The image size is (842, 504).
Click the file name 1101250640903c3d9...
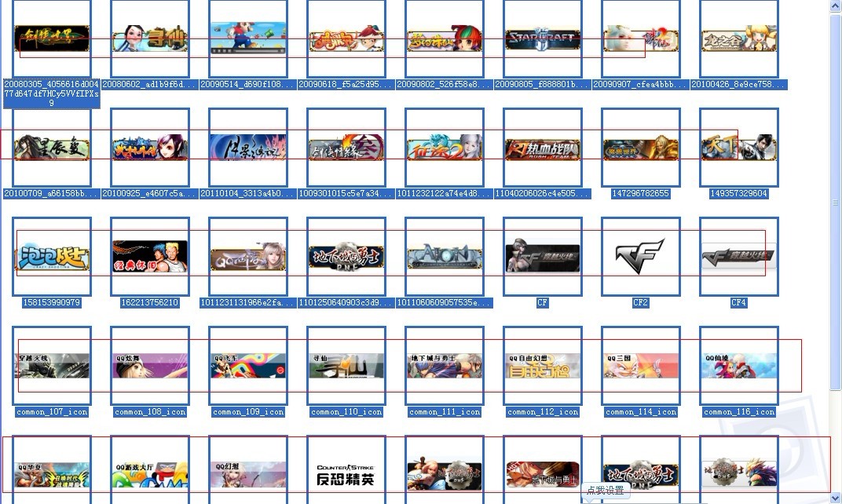346,302
